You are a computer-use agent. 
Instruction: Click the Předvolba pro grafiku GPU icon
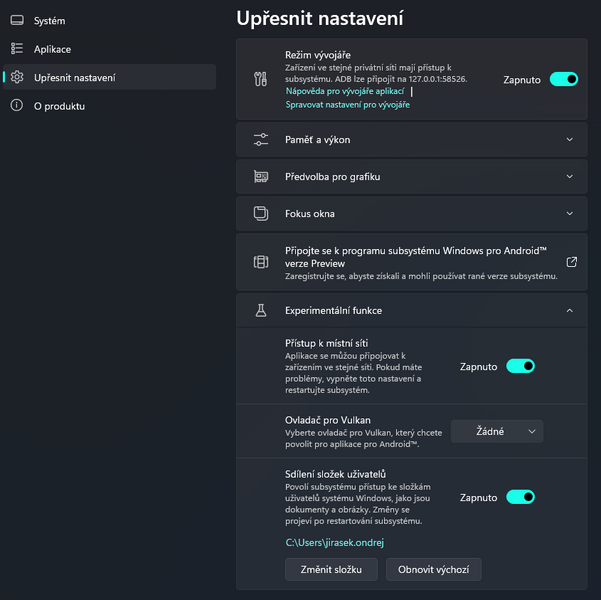(260, 177)
